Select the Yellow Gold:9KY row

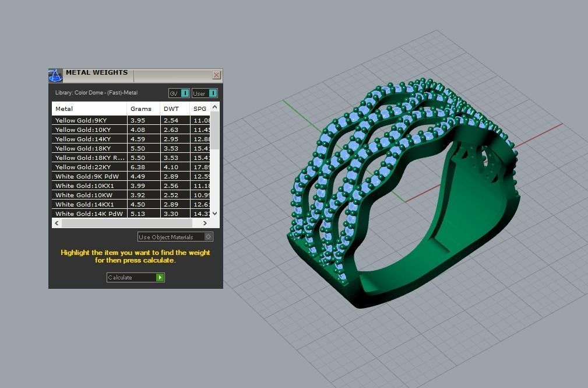pyautogui.click(x=131, y=120)
